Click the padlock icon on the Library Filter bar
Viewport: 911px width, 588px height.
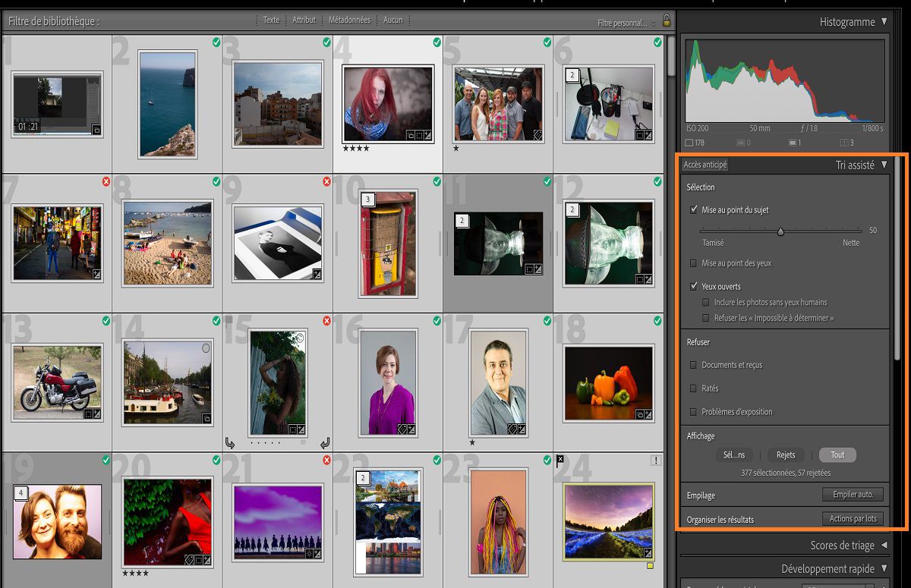pyautogui.click(x=666, y=20)
